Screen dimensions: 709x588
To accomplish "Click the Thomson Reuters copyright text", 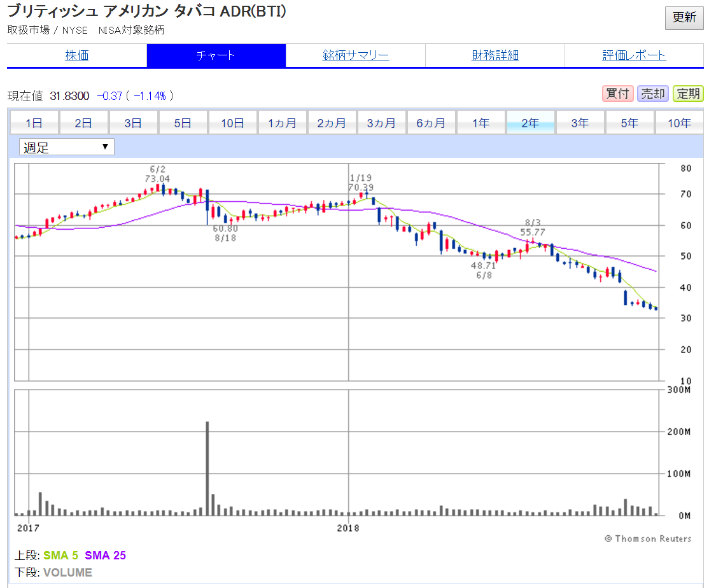I will click(648, 539).
